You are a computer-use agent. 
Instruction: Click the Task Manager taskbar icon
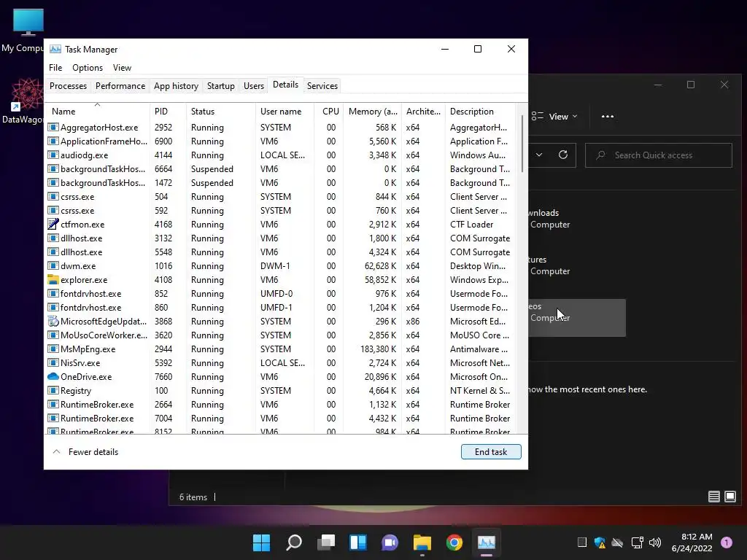pos(487,542)
